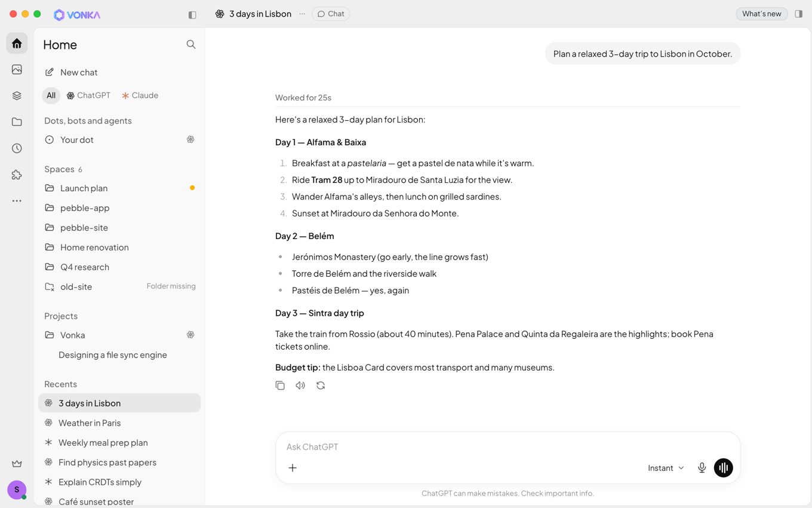
Task: Open the images gallery icon in left rail
Action: point(17,69)
